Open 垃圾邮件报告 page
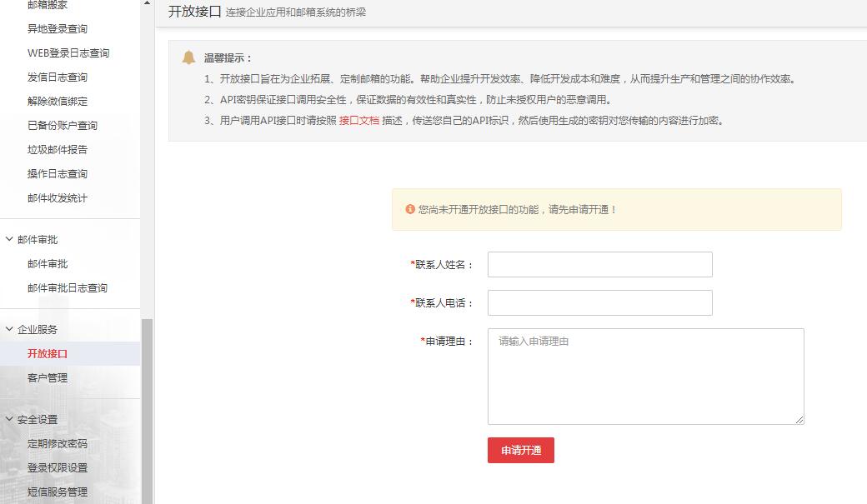 click(x=58, y=150)
